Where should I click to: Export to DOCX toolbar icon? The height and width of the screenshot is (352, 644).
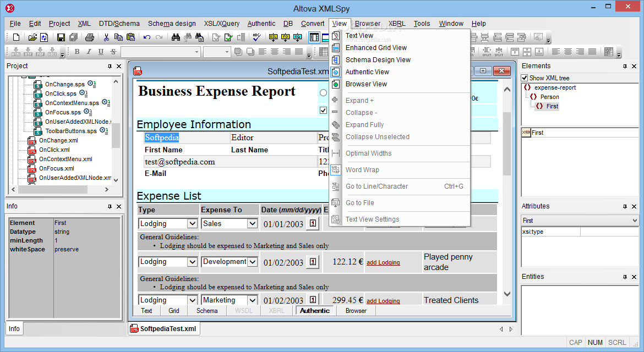(53, 52)
